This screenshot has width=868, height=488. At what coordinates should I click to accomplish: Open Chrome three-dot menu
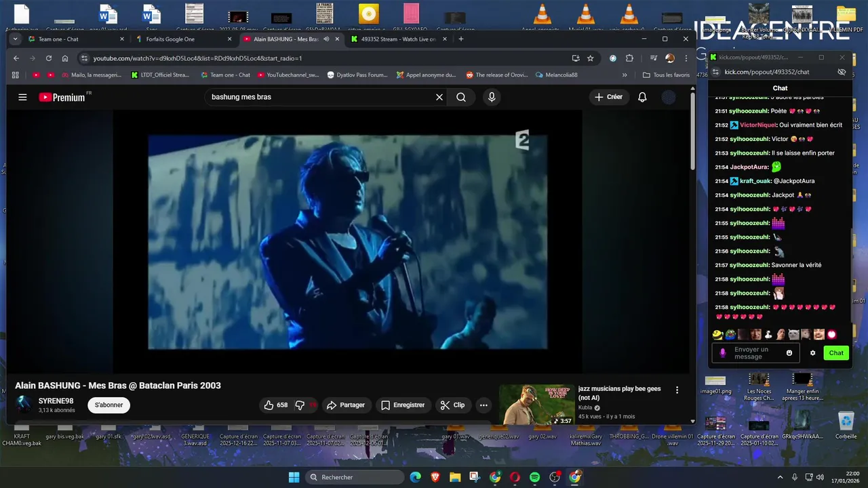[x=686, y=58]
